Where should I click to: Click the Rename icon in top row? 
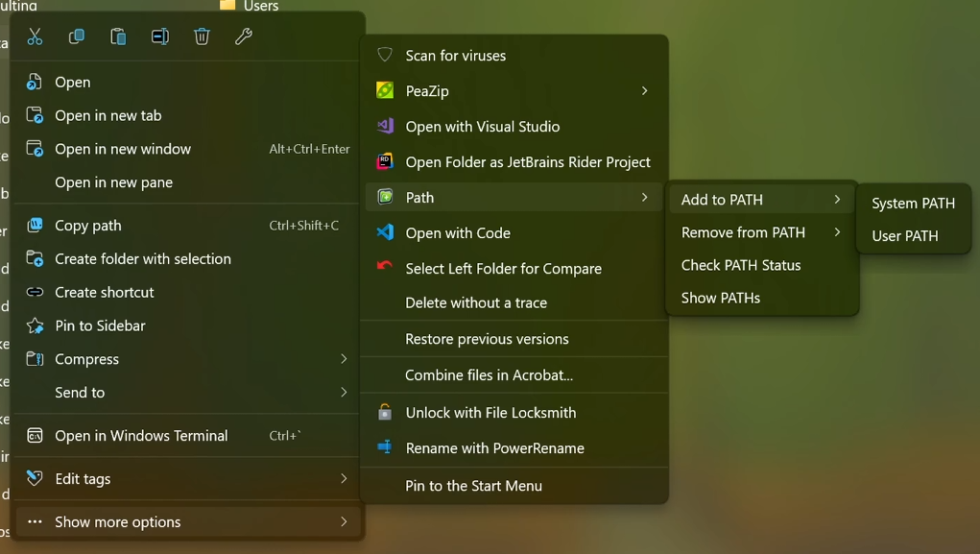point(160,36)
